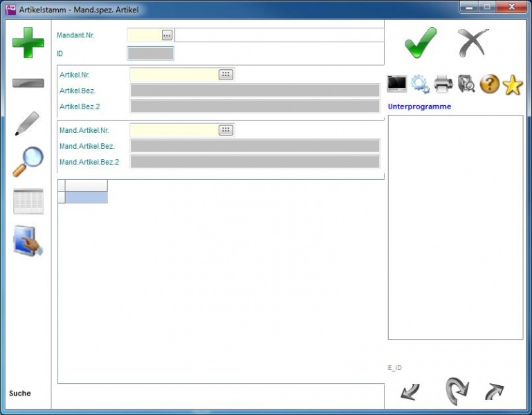This screenshot has height=415, width=532.
Task: Click the yellow star favorites icon
Action: pyautogui.click(x=513, y=84)
